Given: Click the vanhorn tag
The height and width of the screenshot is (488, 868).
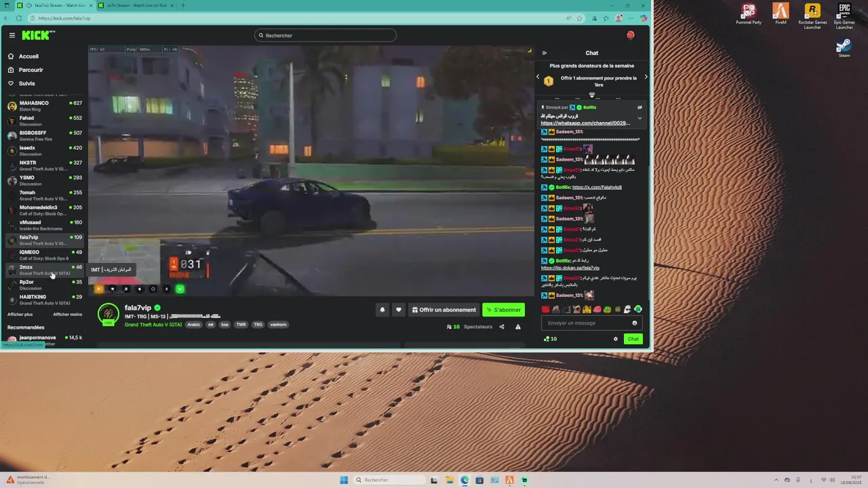Looking at the screenshot, I should pyautogui.click(x=278, y=325).
